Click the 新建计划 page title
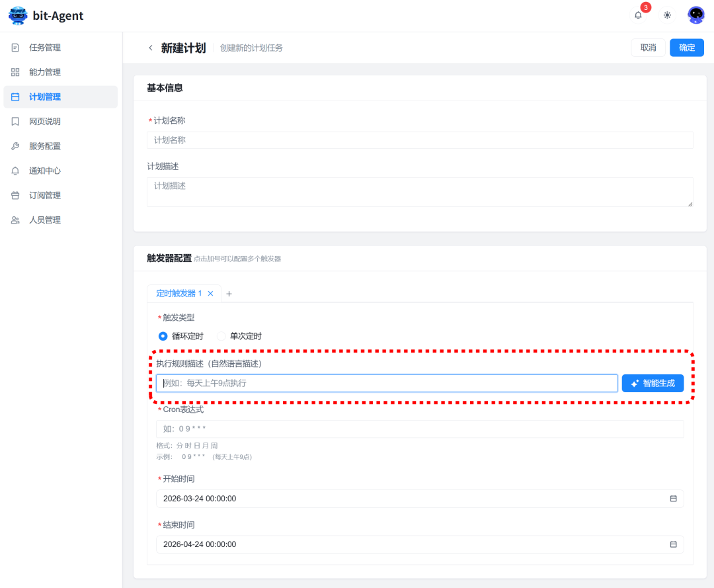The width and height of the screenshot is (714, 588). [184, 48]
